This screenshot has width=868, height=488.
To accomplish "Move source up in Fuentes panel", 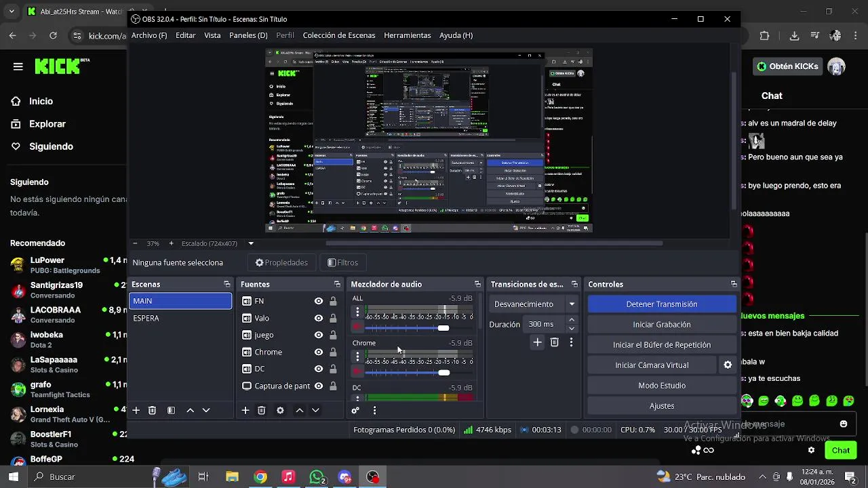I will tap(299, 410).
